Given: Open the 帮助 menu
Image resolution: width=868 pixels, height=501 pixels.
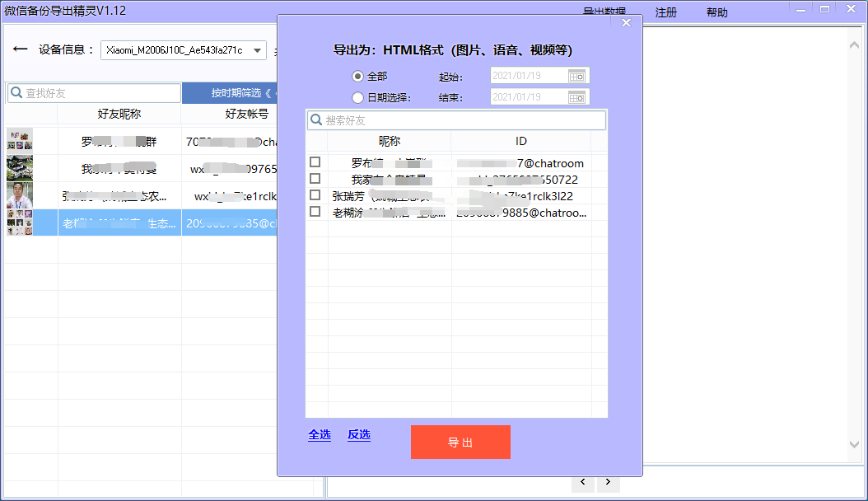Looking at the screenshot, I should click(x=716, y=12).
